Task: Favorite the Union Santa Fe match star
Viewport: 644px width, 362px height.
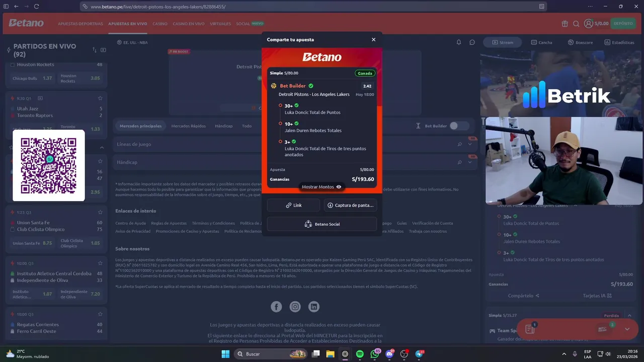Action: 100,213
